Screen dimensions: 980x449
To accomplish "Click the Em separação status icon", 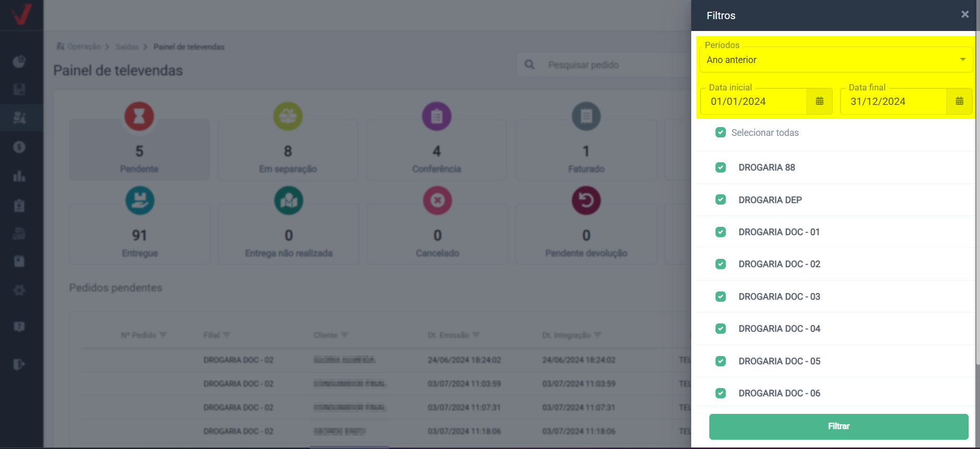I will 288,116.
